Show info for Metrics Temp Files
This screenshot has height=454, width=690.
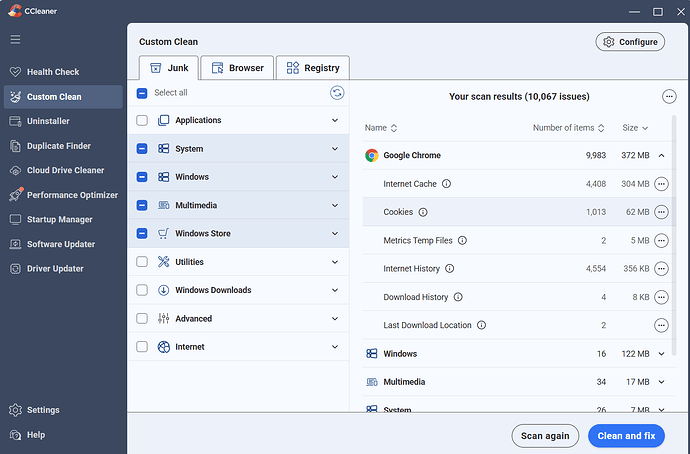[x=462, y=240]
